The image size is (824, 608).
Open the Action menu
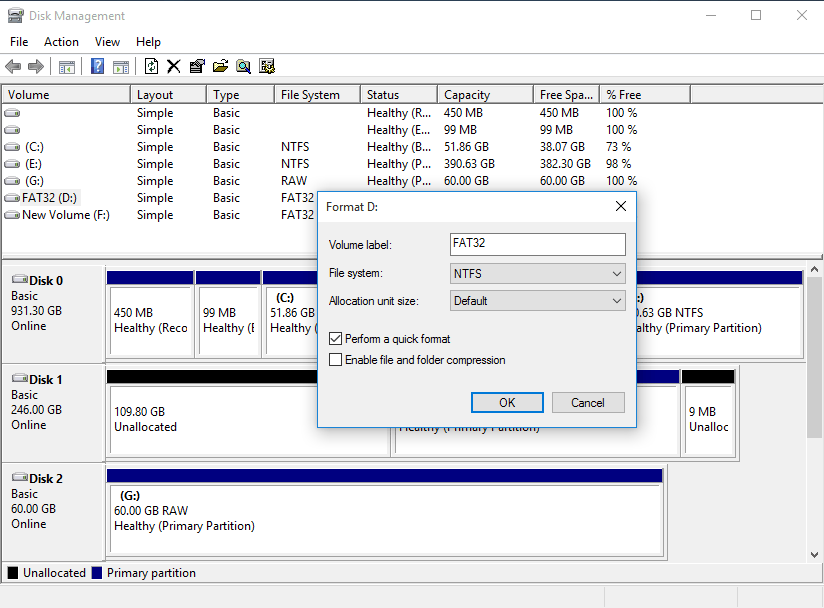(x=61, y=42)
